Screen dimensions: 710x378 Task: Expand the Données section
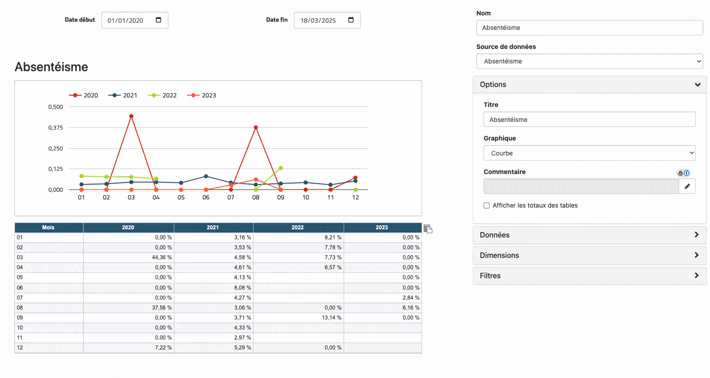pos(589,235)
